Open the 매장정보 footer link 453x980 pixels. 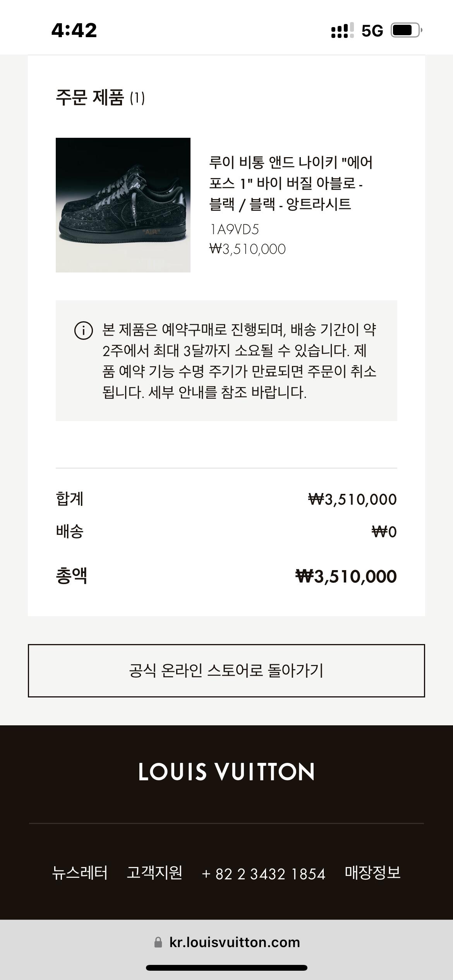tap(372, 873)
